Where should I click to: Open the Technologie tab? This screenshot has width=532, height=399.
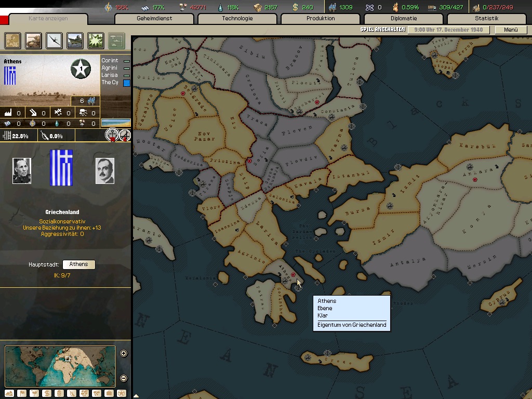[x=237, y=19]
